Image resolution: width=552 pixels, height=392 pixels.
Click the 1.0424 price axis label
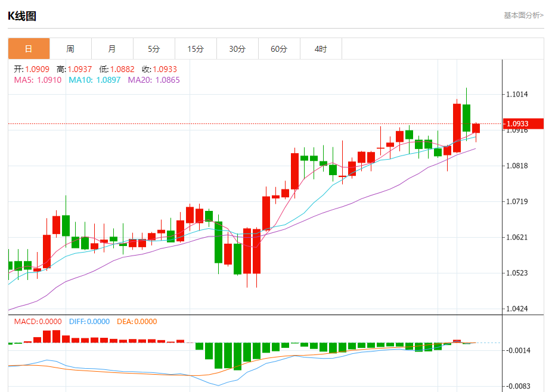[517, 309]
